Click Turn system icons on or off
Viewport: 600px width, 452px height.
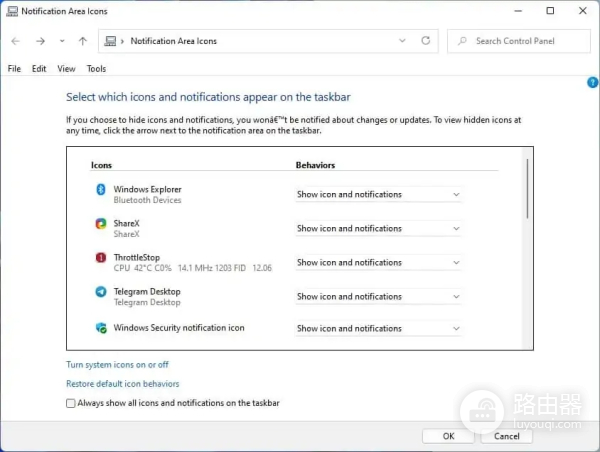point(117,365)
